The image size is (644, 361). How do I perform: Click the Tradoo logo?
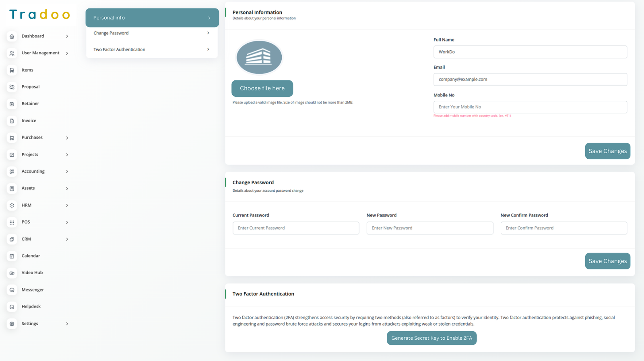click(39, 15)
